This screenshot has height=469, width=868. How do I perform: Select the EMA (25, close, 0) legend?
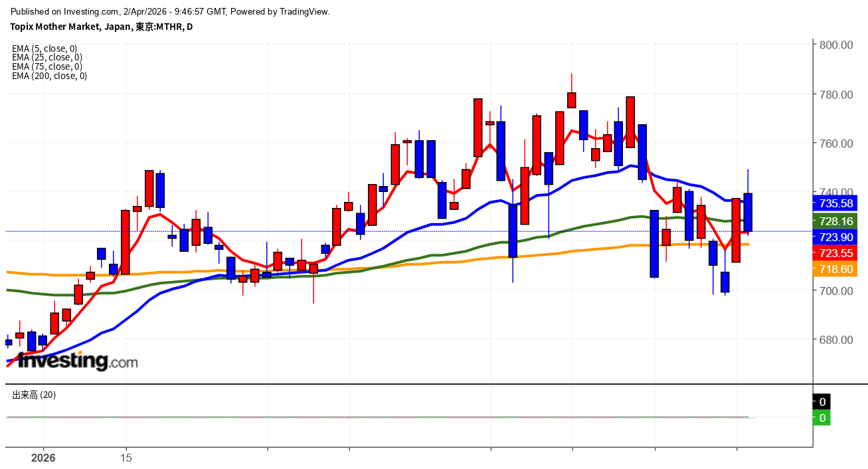46,57
